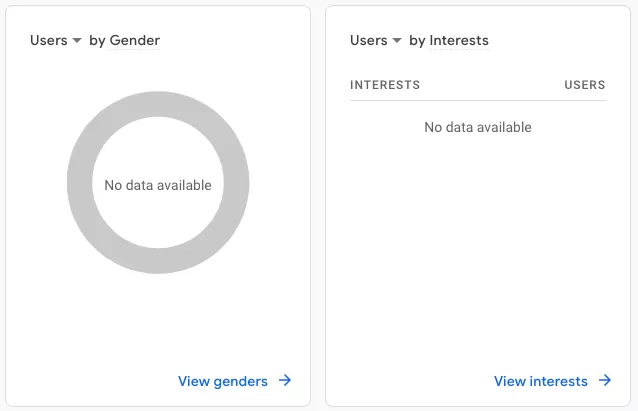This screenshot has height=411, width=638.
Task: Click the word by before Interests
Action: coord(417,41)
